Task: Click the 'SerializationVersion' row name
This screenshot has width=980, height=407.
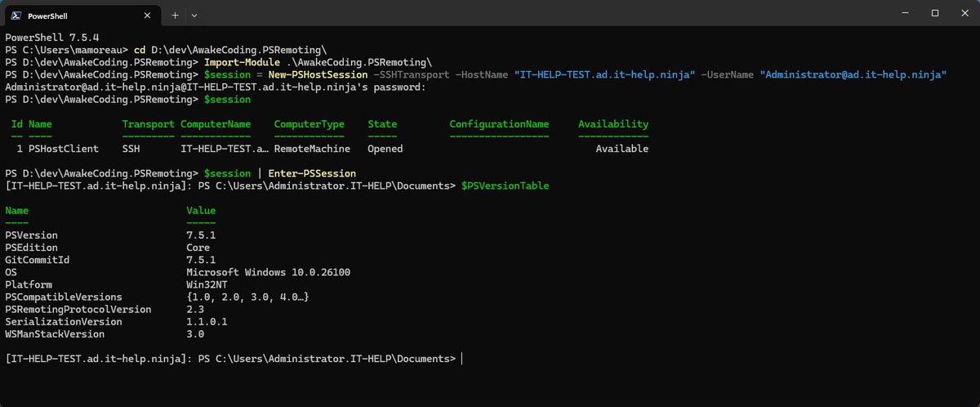Action: [63, 321]
